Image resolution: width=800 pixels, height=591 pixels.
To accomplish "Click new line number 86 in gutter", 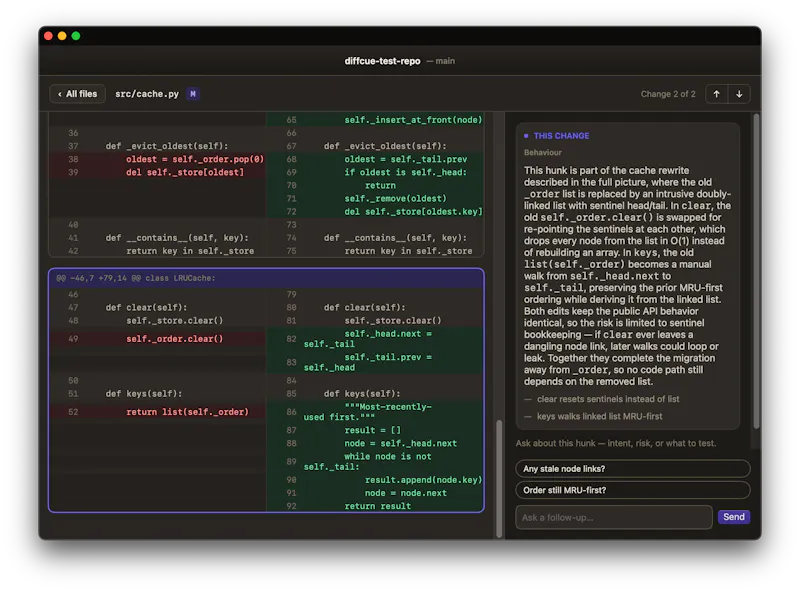I will click(x=291, y=412).
